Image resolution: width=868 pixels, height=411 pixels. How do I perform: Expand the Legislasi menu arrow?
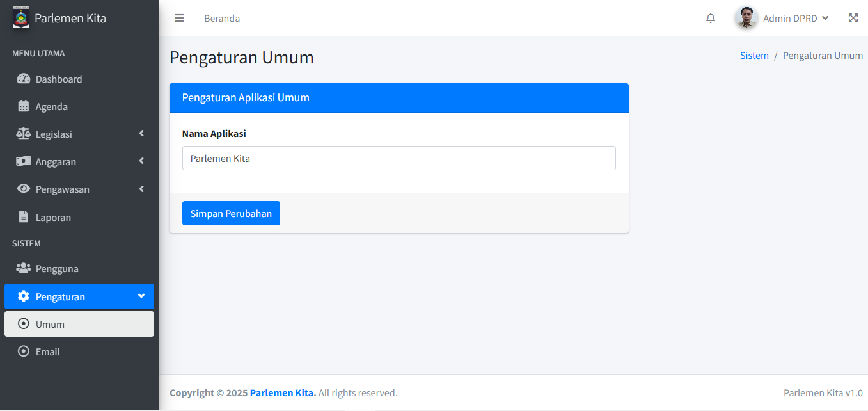[141, 134]
